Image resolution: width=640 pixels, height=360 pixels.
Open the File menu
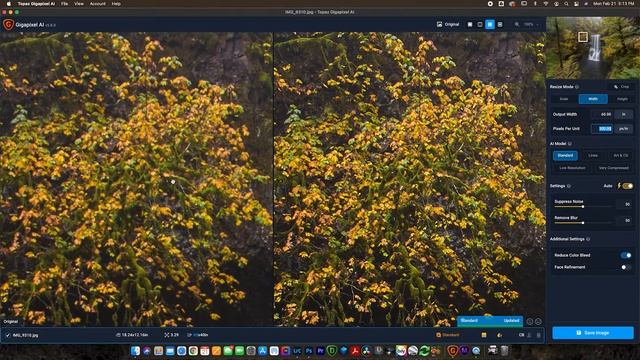tap(64, 4)
